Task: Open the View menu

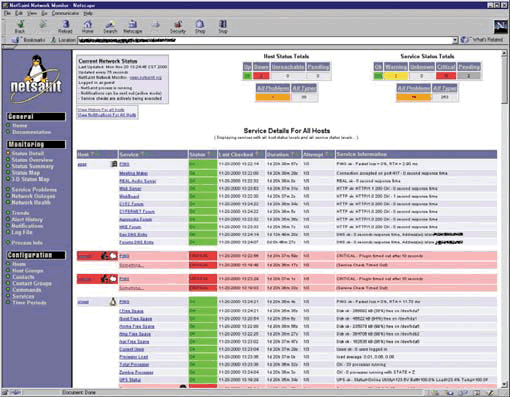Action: [x=32, y=13]
